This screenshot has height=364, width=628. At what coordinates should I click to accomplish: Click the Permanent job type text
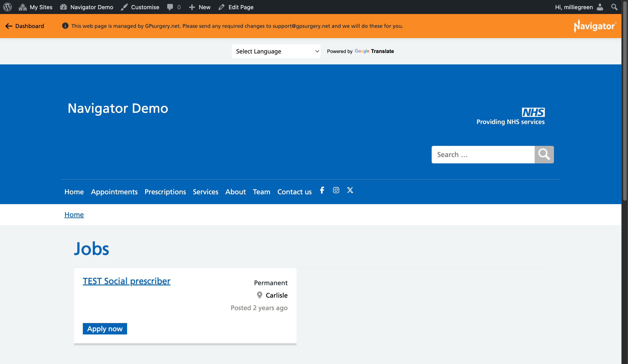(x=271, y=283)
